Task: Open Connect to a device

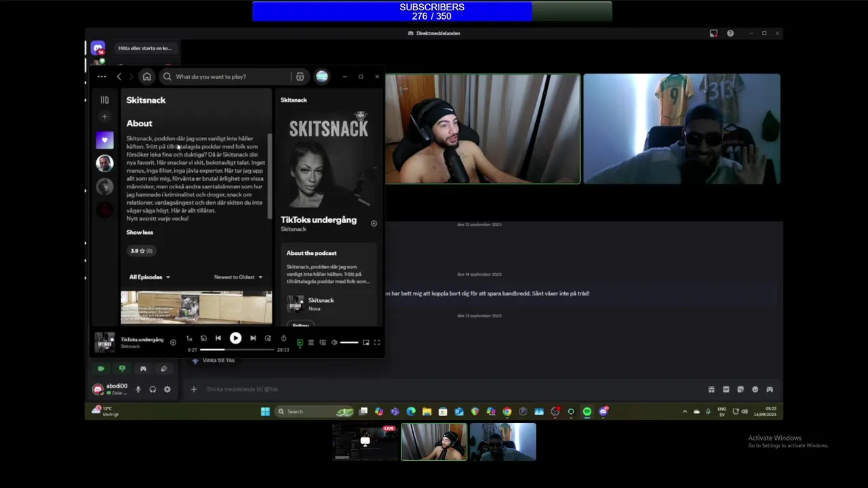Action: click(x=323, y=342)
